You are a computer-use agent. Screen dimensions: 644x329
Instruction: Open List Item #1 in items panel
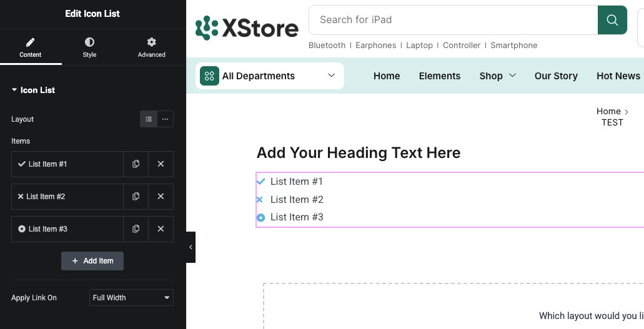pos(67,164)
